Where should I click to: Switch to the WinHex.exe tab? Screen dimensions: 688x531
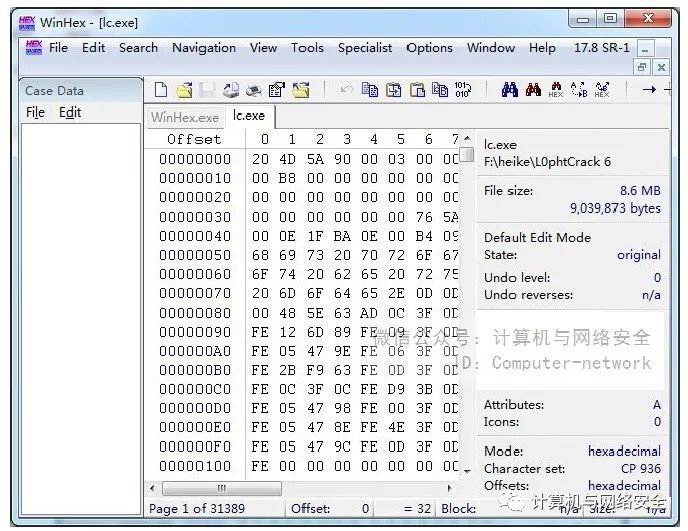(185, 117)
